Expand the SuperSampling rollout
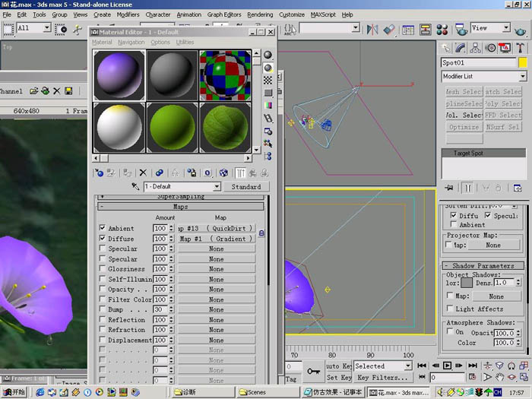Screen dimensions: 532x399 click(x=181, y=197)
